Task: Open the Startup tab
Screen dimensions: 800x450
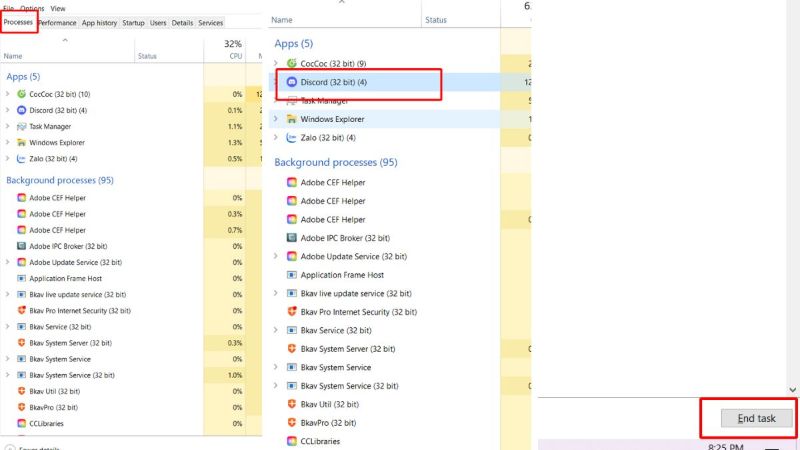Action: coord(133,22)
